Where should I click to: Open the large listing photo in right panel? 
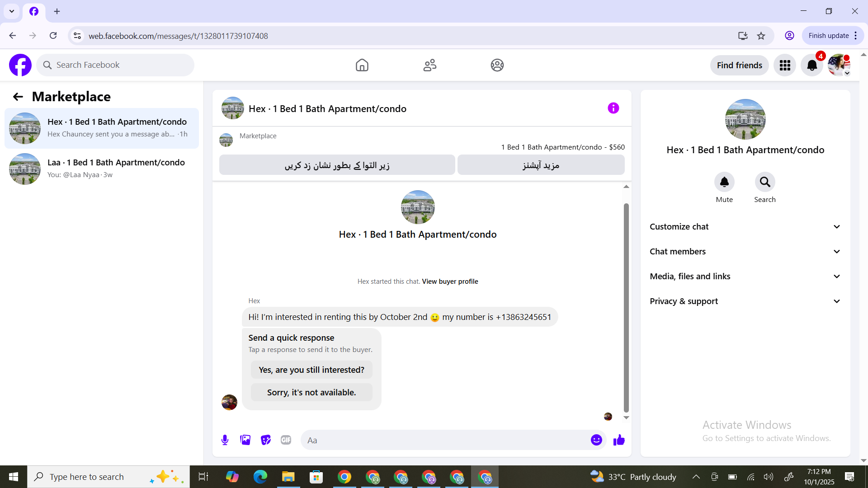745,119
